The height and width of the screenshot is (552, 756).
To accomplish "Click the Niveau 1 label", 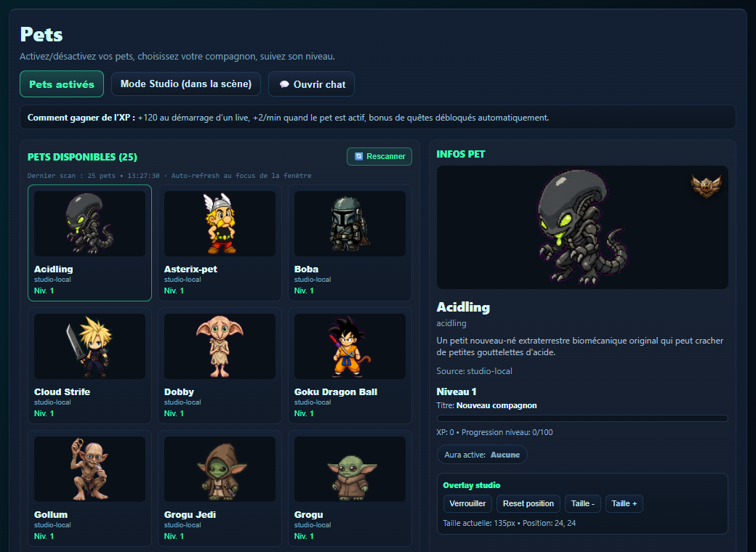I will (457, 391).
